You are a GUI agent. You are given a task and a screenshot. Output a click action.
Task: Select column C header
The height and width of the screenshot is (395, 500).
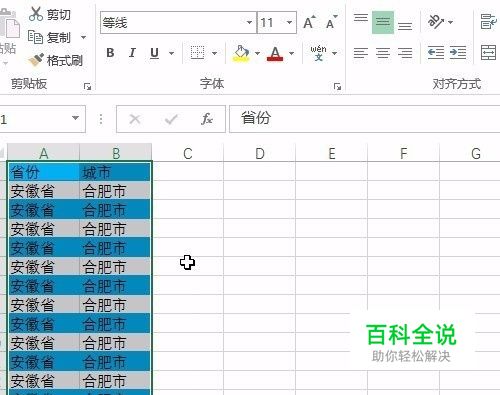point(188,153)
